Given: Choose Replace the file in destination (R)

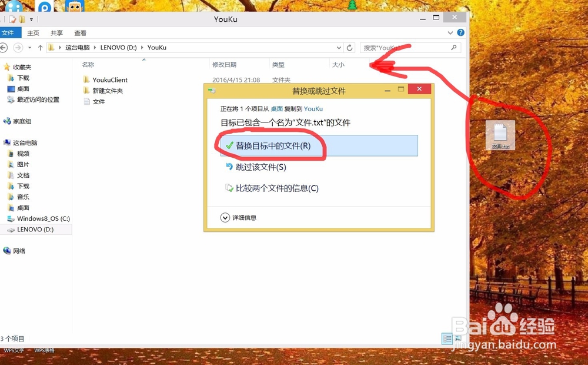Looking at the screenshot, I should pyautogui.click(x=319, y=145).
